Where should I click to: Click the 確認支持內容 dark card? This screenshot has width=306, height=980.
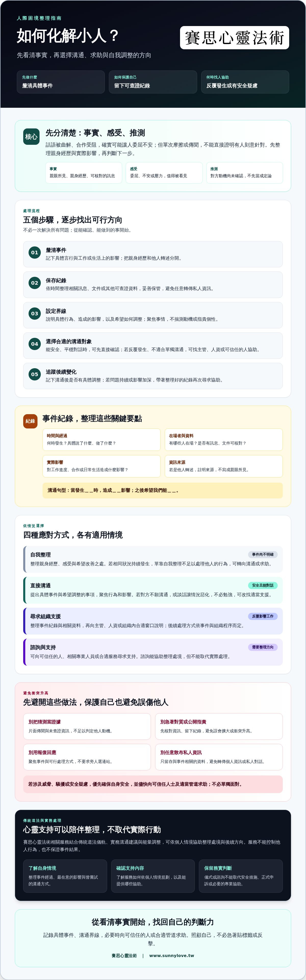pos(153,876)
